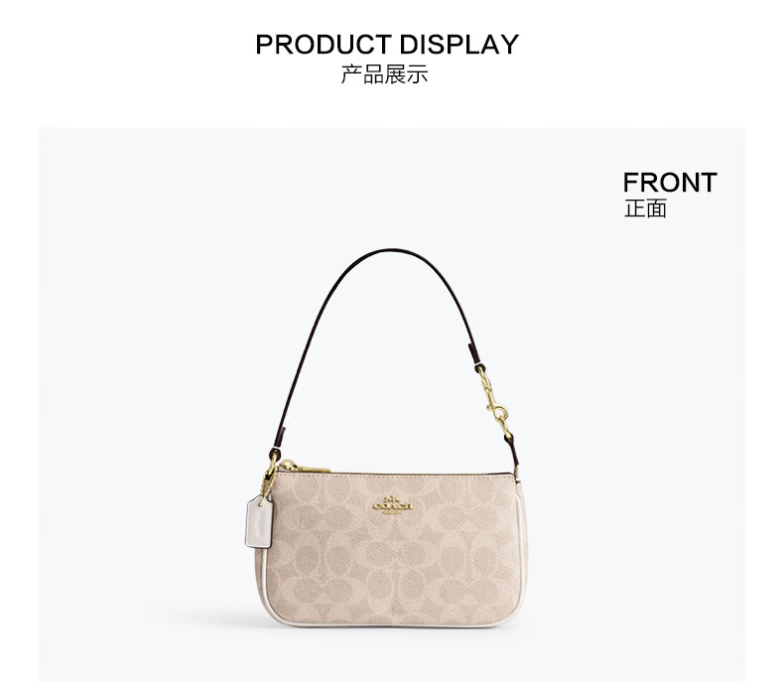Click the PRODUCT DISPLAY heading
The height and width of the screenshot is (693, 784).
[x=387, y=44]
